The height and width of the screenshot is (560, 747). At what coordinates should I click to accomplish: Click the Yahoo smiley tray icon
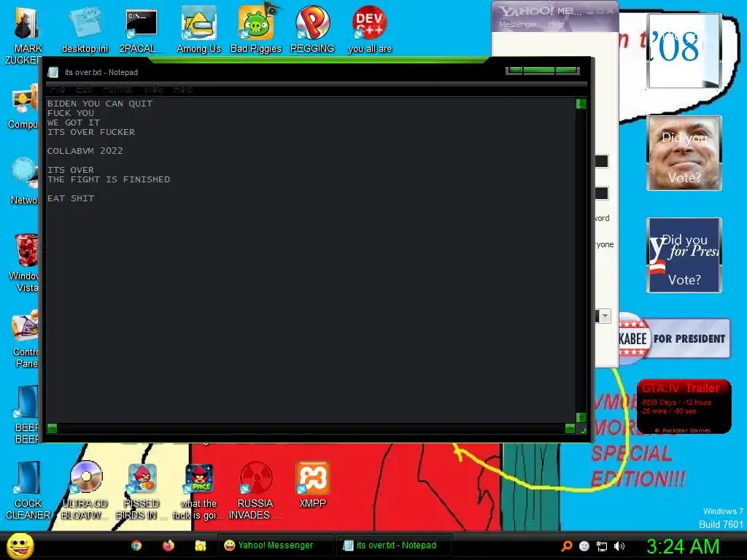point(584,546)
